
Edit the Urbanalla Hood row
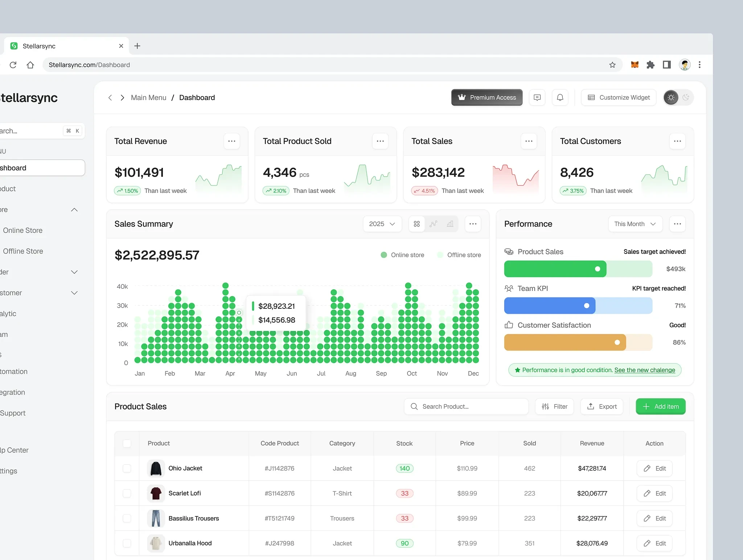click(654, 543)
